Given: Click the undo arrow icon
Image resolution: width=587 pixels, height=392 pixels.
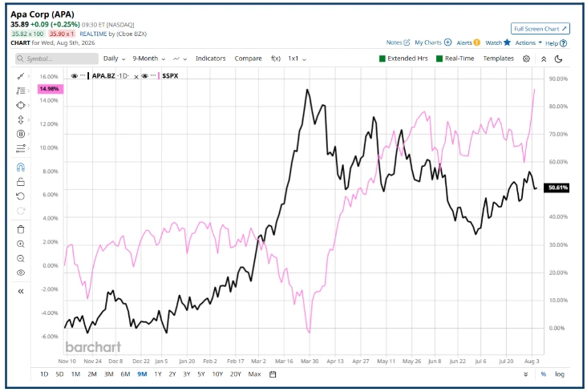Looking at the screenshot, I should click(x=21, y=196).
